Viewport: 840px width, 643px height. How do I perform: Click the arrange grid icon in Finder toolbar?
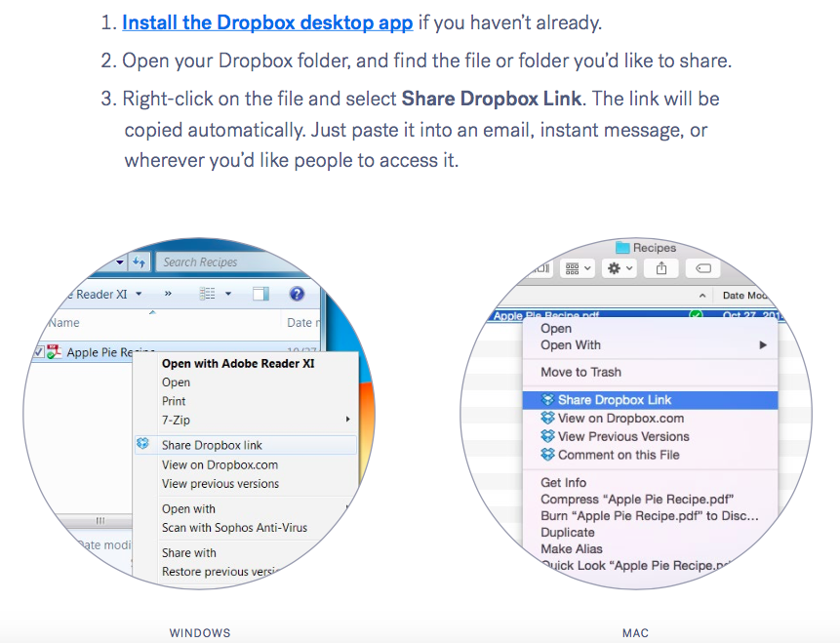pos(572,268)
